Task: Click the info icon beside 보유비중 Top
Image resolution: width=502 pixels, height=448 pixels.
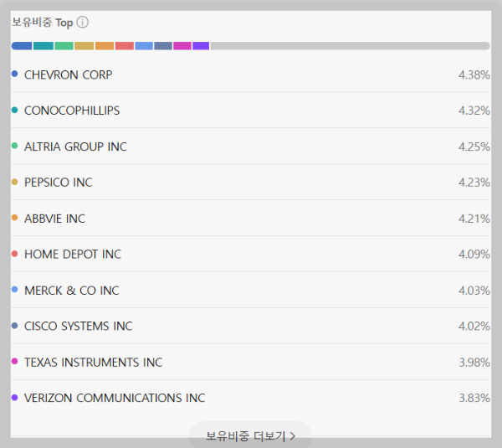Action: point(83,23)
